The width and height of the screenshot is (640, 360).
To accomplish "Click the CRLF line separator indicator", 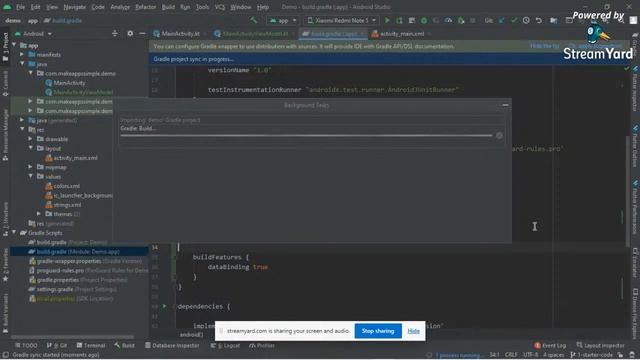I will pyautogui.click(x=511, y=355).
